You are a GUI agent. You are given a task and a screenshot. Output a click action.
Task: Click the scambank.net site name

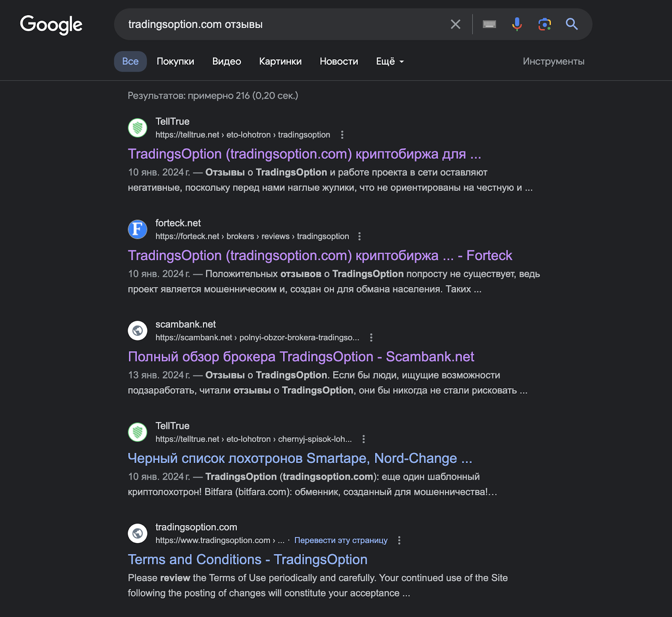tap(186, 324)
